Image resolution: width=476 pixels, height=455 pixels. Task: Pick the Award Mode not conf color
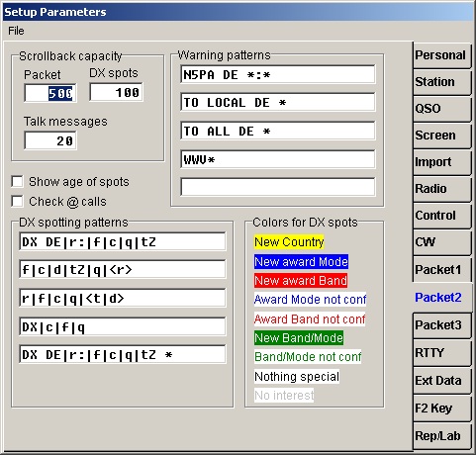coord(310,300)
